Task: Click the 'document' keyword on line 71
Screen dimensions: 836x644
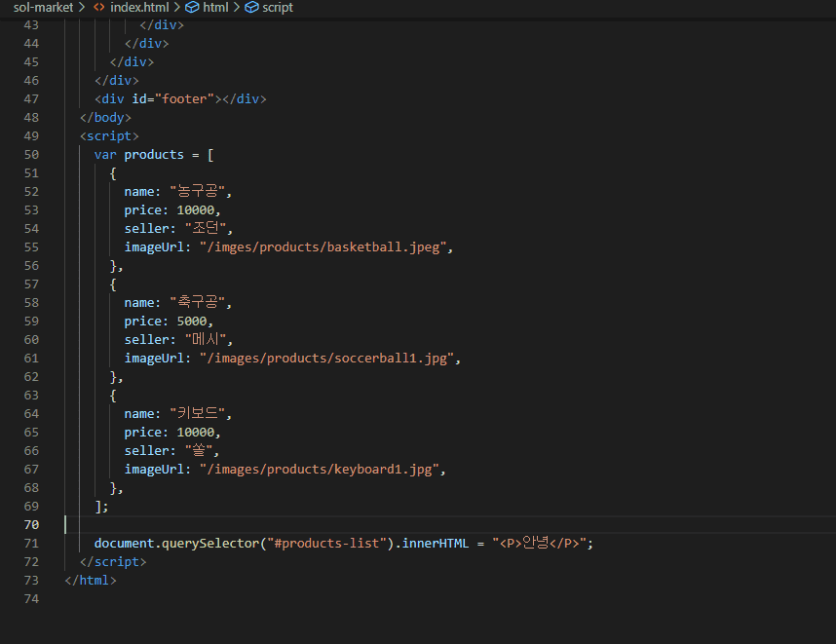Action: (x=124, y=544)
